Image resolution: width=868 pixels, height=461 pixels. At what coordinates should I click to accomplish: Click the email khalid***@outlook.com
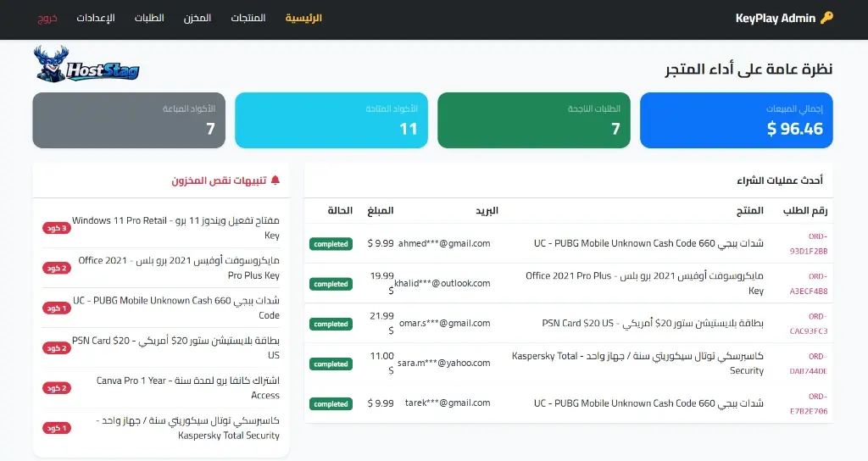(x=442, y=283)
